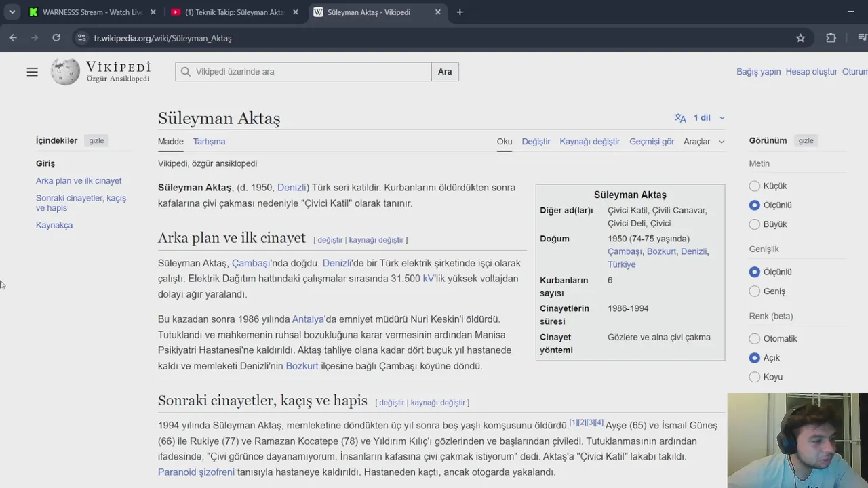The width and height of the screenshot is (868, 488).
Task: Select Açık color mode radio
Action: coord(754,358)
